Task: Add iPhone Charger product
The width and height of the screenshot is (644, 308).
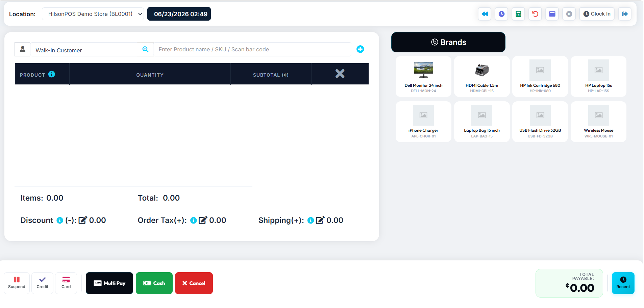Action: click(x=423, y=122)
